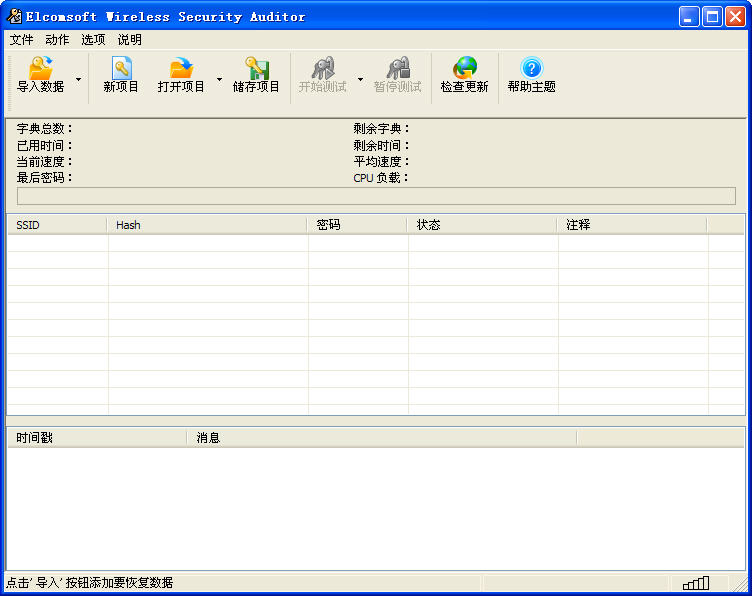Click the 储存项目 (Save Project) icon
The height and width of the screenshot is (596, 752).
[257, 68]
